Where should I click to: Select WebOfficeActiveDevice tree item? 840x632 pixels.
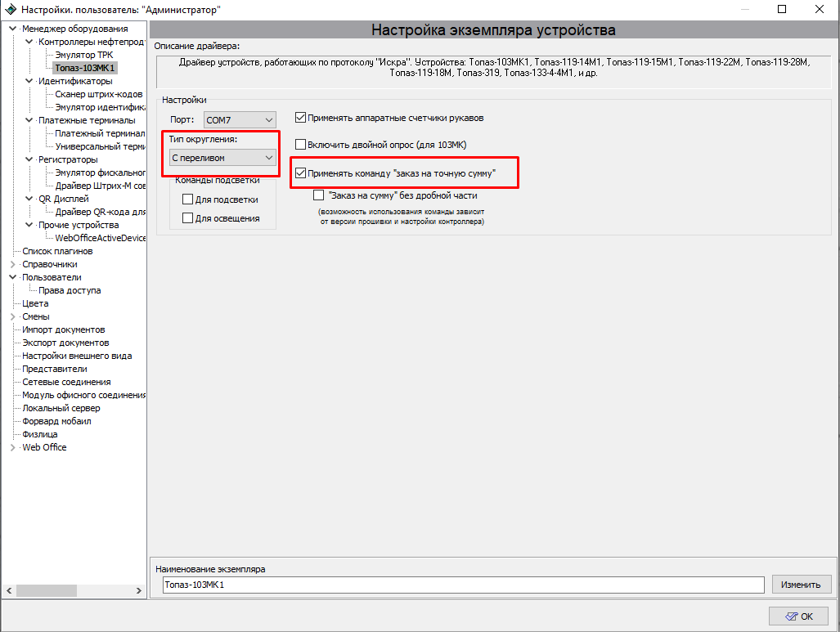pos(100,238)
